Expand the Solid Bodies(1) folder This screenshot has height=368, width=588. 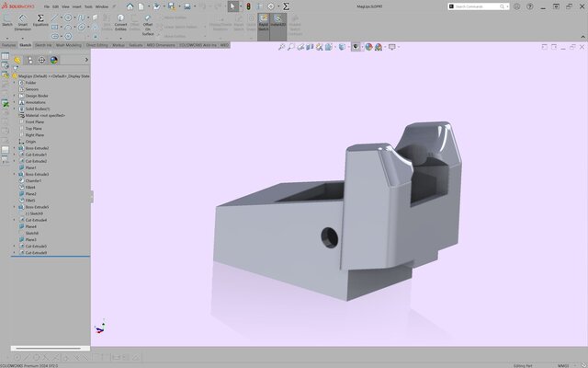(14, 109)
